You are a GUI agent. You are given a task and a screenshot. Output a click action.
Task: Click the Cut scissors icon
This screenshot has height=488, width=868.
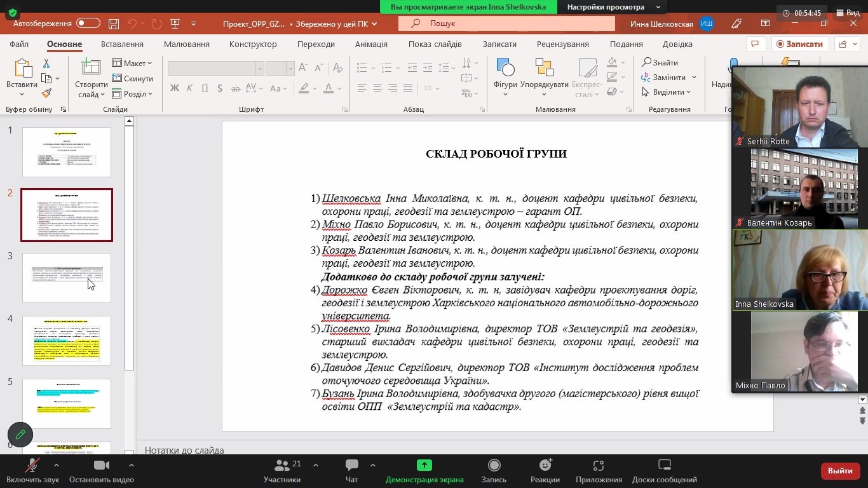coord(46,64)
